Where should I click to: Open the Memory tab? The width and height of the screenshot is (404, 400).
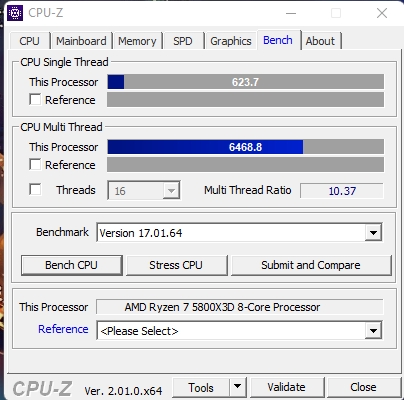click(137, 41)
